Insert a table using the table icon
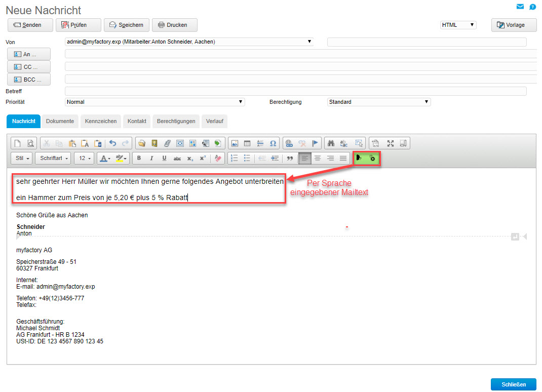This screenshot has width=542, height=392. coord(248,143)
